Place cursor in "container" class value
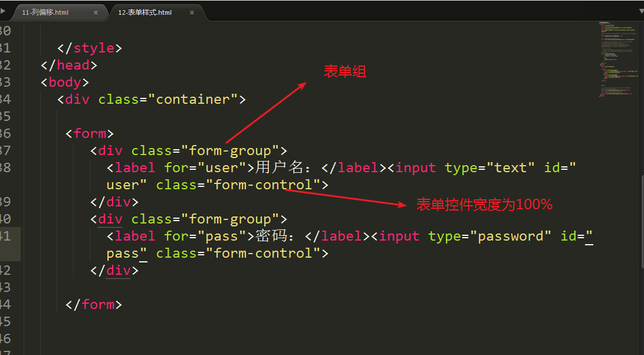 (193, 100)
